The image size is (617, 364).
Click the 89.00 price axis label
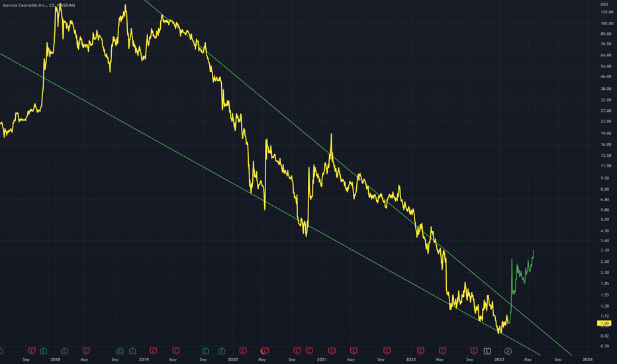[606, 34]
